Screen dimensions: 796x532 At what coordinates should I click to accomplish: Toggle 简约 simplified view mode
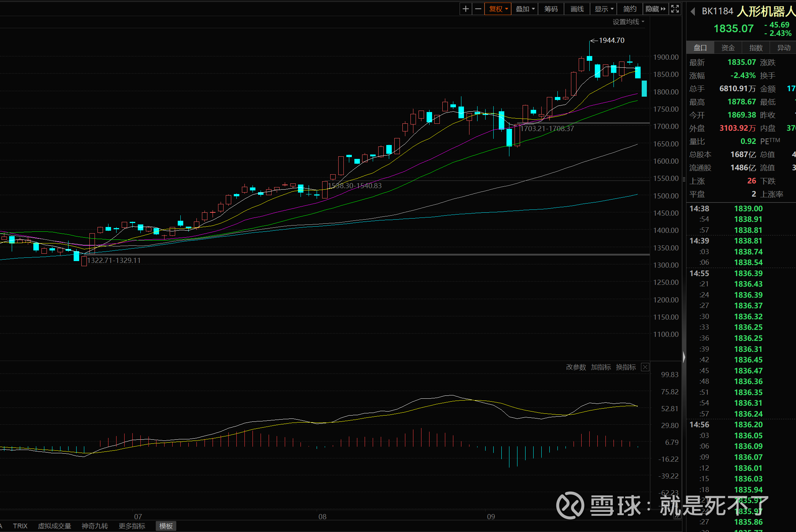click(x=630, y=9)
